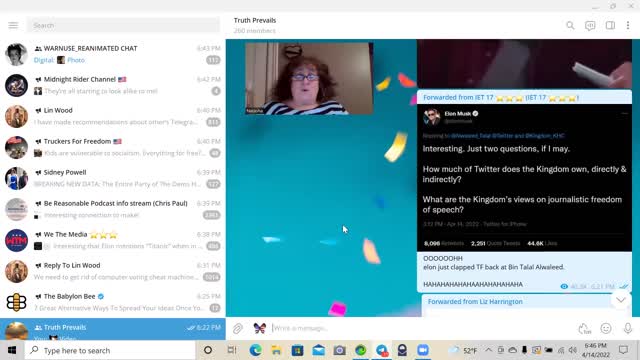This screenshot has width=640, height=360.
Task: Jump to bottom using the down chevron button
Action: pyautogui.click(x=620, y=300)
